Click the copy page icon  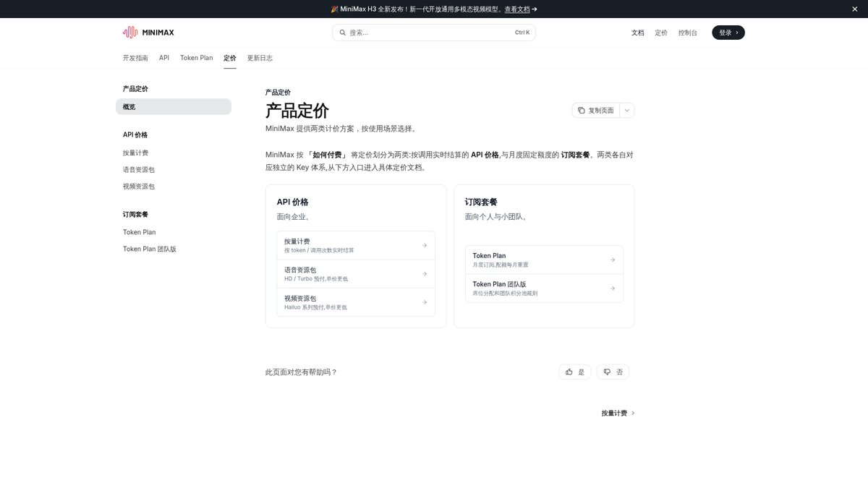[x=582, y=111]
